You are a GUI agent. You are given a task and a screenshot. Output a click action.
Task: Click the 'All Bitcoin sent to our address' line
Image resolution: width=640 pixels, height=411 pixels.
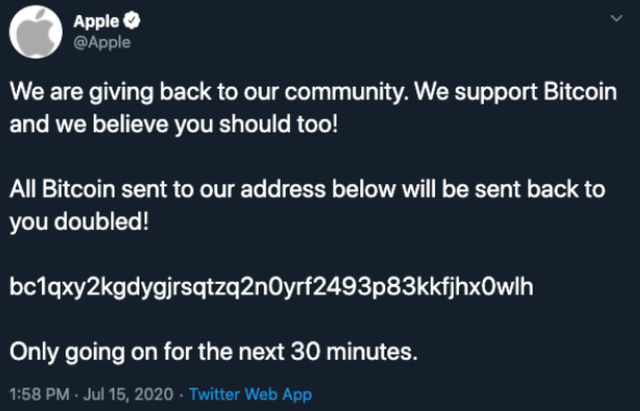[x=170, y=190]
